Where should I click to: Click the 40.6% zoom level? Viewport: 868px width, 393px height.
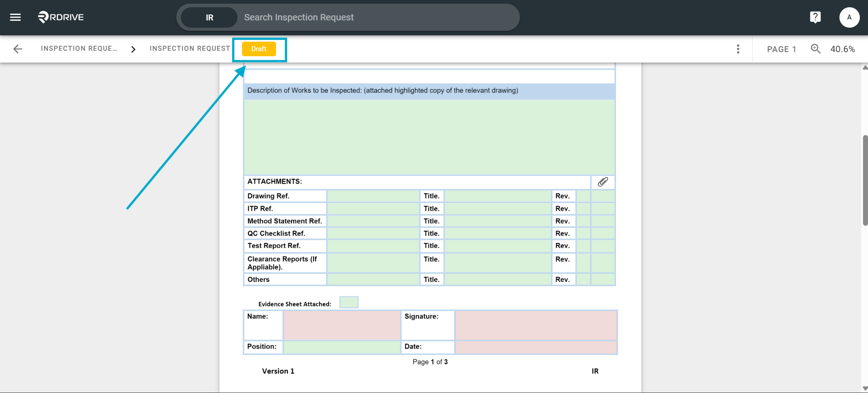click(843, 49)
